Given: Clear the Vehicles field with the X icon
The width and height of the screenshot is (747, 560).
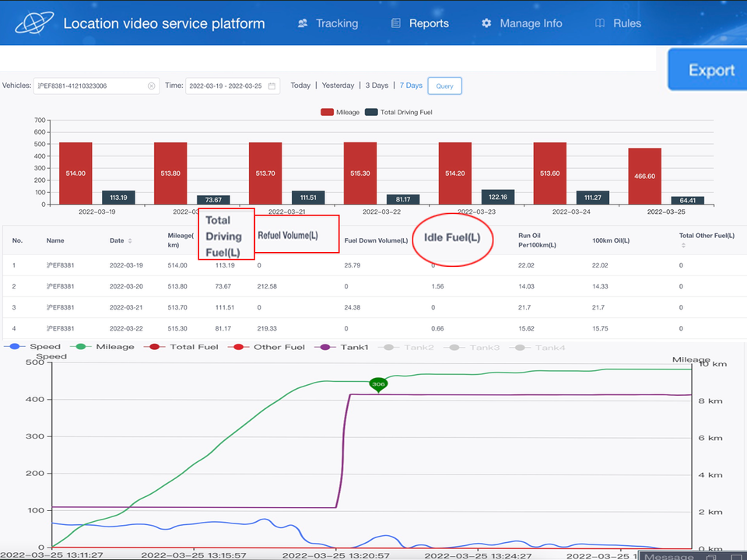Looking at the screenshot, I should coord(151,86).
